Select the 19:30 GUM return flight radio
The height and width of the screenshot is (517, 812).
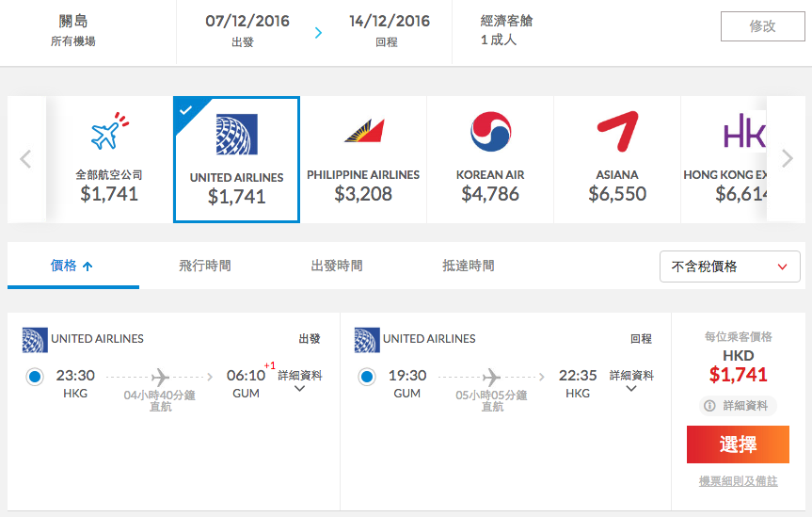click(x=367, y=377)
